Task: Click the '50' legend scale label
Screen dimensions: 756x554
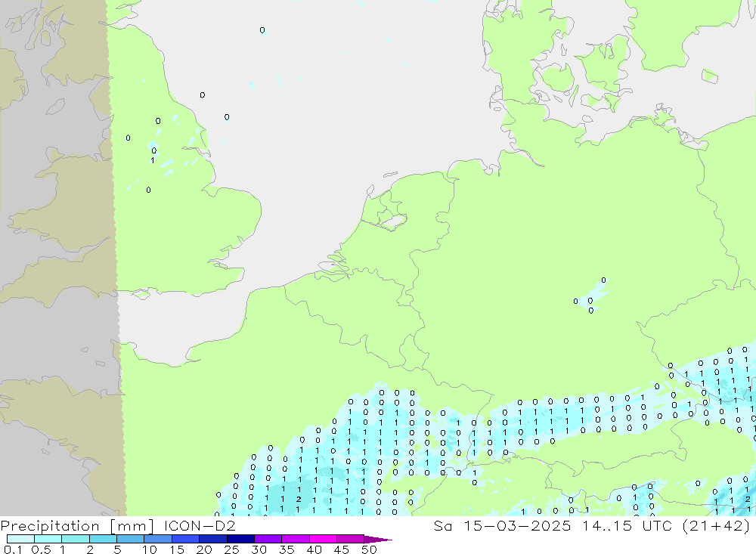Action: tap(369, 549)
